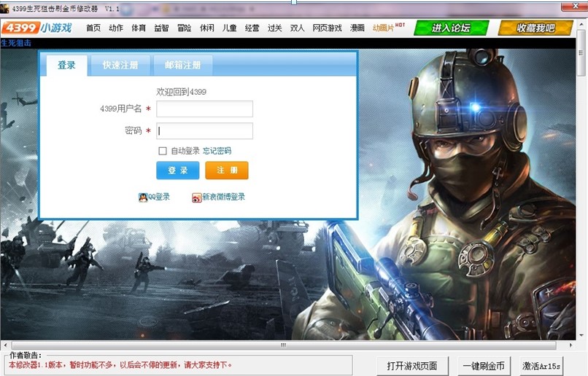
Task: Click the orange 注册 button
Action: (227, 171)
